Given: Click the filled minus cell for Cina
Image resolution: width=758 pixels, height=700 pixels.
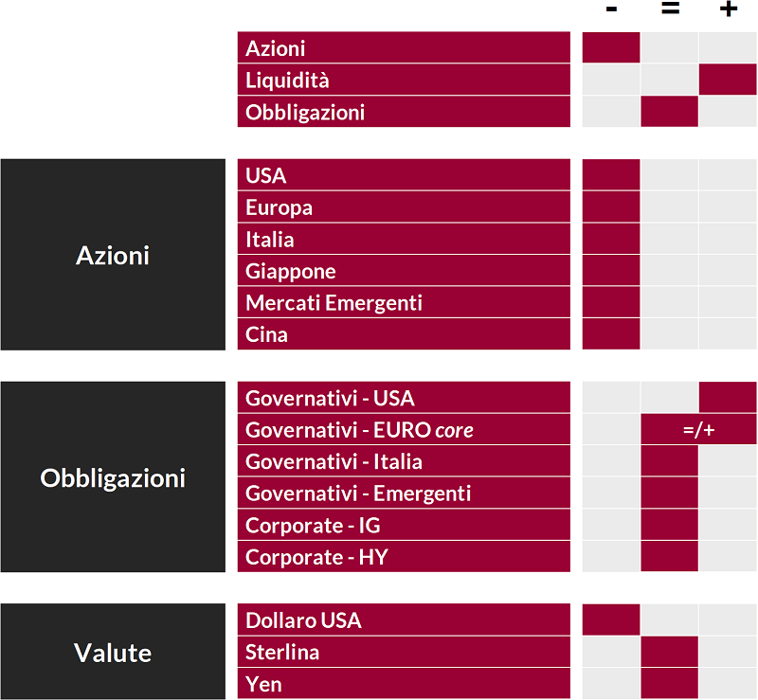Looking at the screenshot, I should coord(611,334).
